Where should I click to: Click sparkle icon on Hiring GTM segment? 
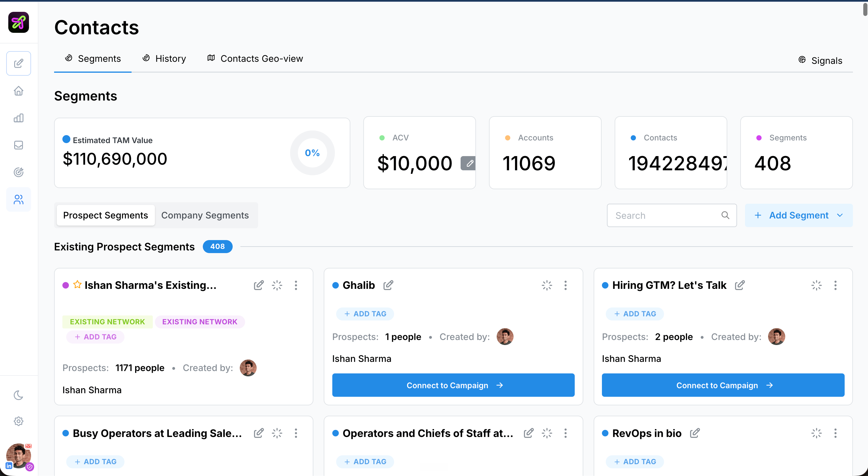pos(817,285)
